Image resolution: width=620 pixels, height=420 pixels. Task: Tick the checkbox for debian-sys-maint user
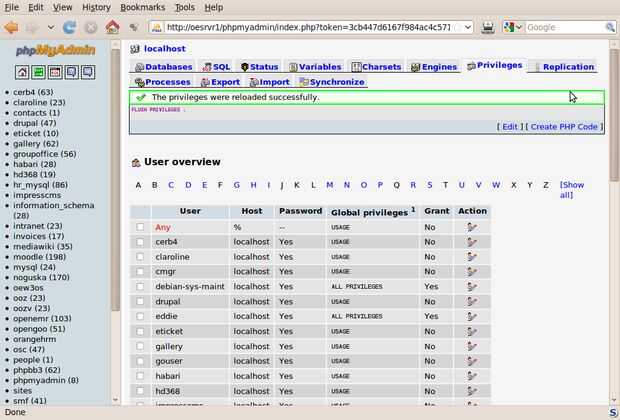(x=140, y=286)
